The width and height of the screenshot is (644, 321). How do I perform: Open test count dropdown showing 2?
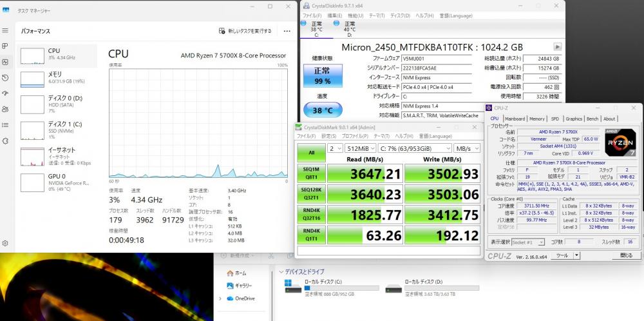tap(335, 148)
